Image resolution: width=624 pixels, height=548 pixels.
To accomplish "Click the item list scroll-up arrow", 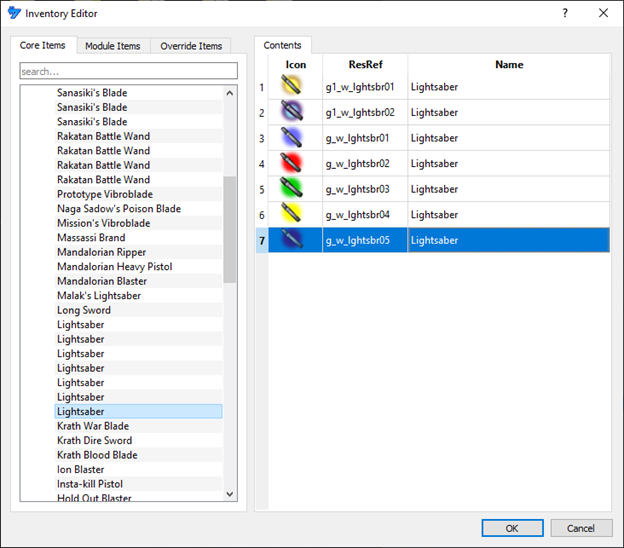I will [230, 93].
